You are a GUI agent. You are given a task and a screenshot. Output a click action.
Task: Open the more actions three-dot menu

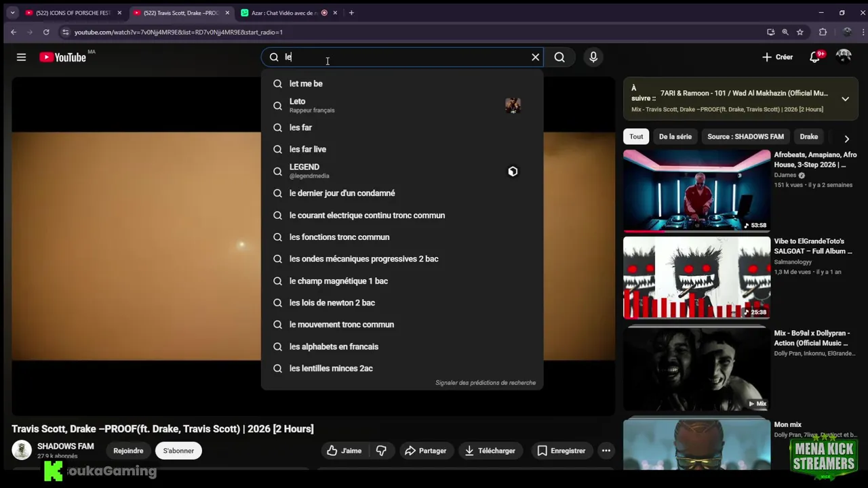coord(606,451)
